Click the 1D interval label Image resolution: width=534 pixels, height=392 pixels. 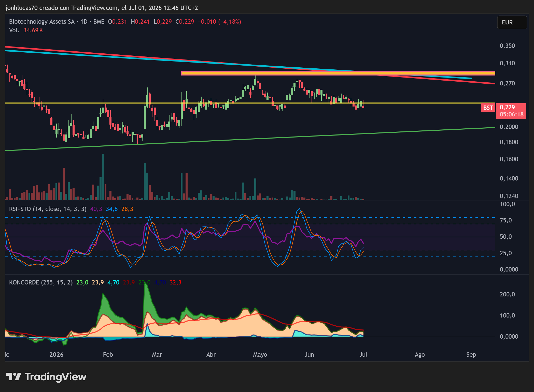(x=84, y=22)
